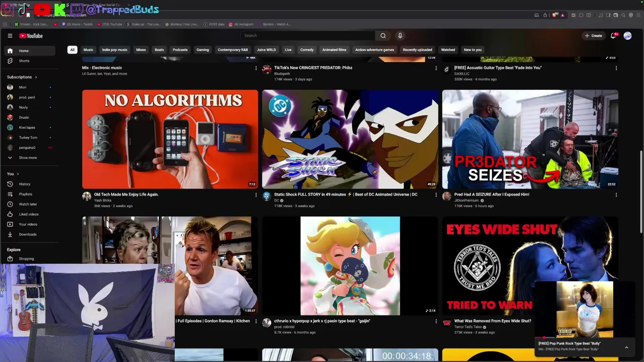This screenshot has height=362, width=644.
Task: Select the New to you chip
Action: coord(472,50)
